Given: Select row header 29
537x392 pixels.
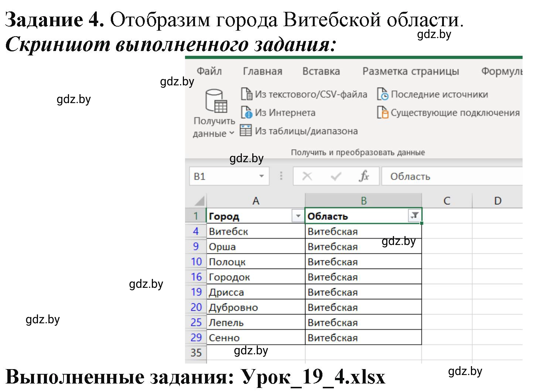Looking at the screenshot, I should [x=196, y=337].
